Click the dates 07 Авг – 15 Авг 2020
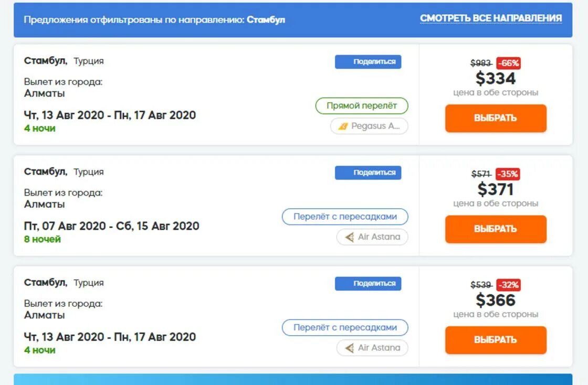Screen dimensions: 588x385 [111, 226]
